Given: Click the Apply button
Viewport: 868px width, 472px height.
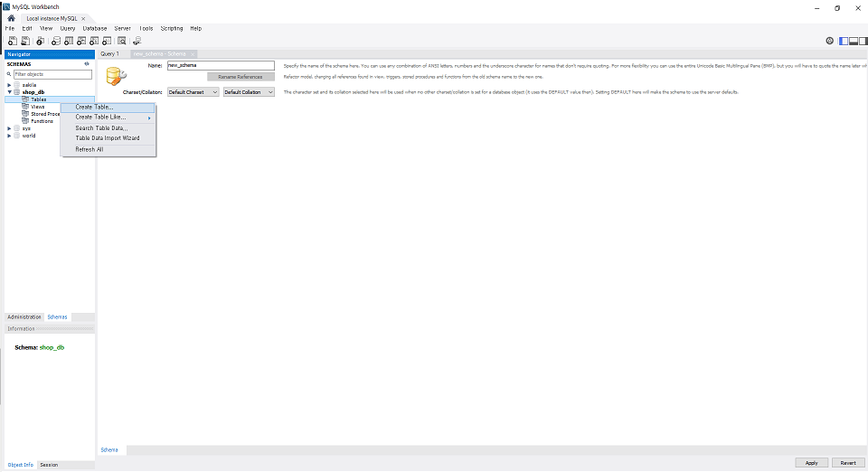Looking at the screenshot, I should coord(812,463).
